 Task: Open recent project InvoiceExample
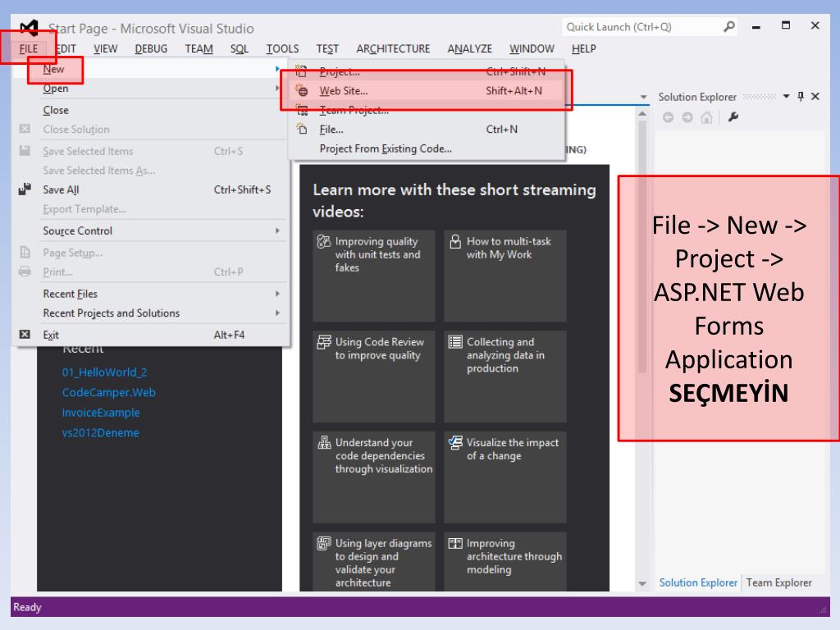[101, 413]
